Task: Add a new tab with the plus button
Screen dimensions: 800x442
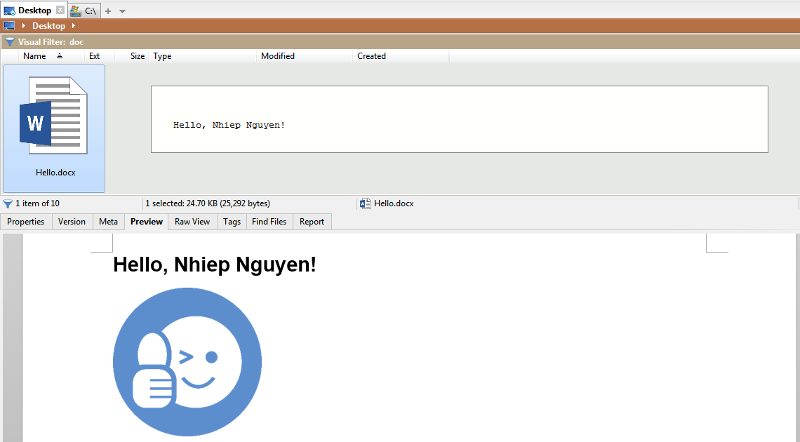Action: [108, 10]
